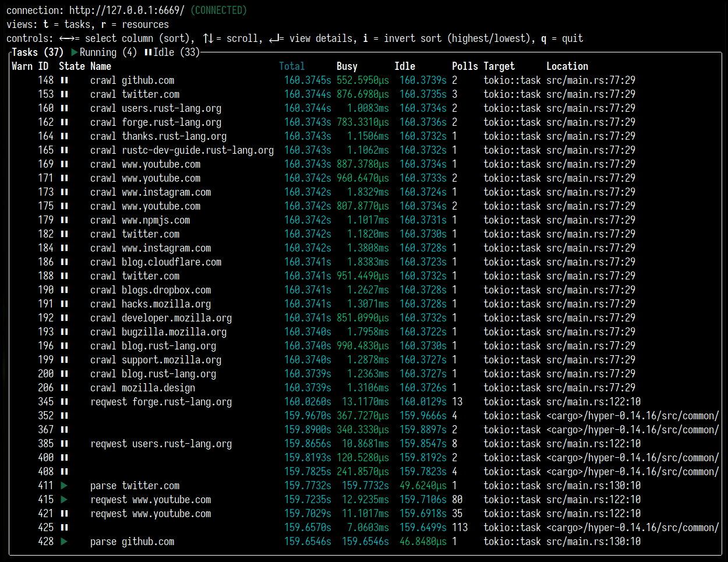Click the Tasks (37) panel title
The width and height of the screenshot is (728, 562).
(38, 52)
